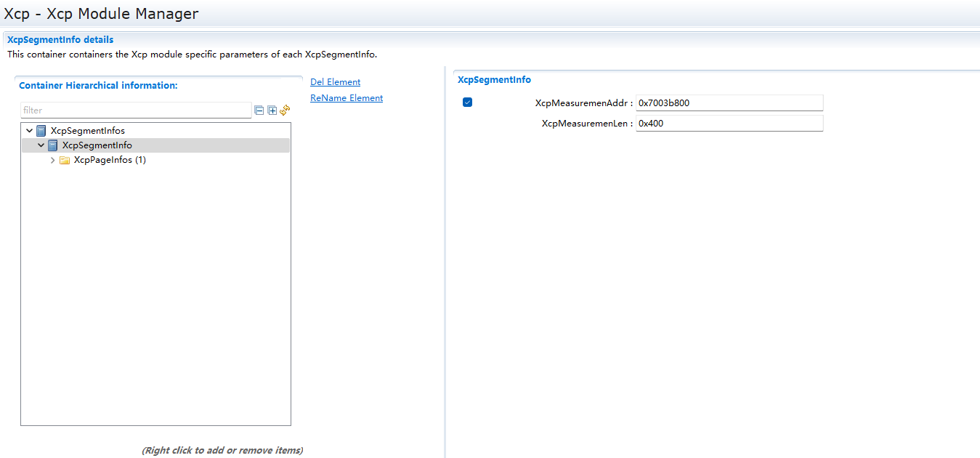The height and width of the screenshot is (458, 980).
Task: Click the XcpMeasuremenAddr value field
Action: point(729,103)
